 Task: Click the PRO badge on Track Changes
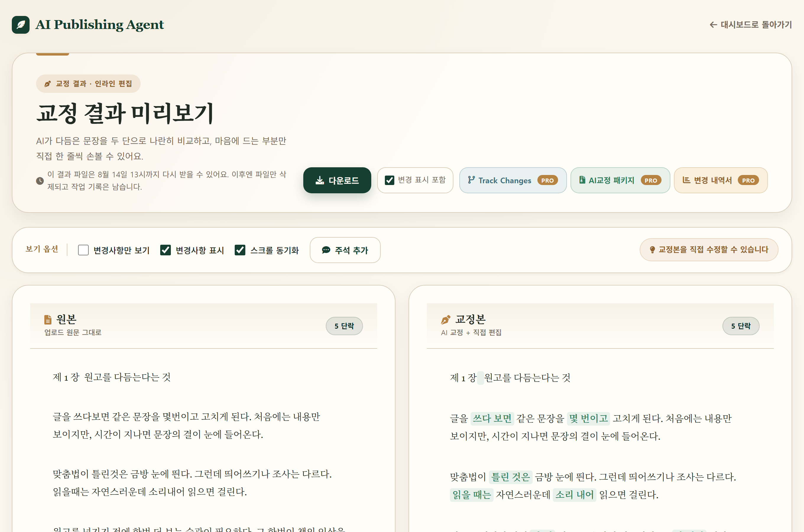pos(547,180)
